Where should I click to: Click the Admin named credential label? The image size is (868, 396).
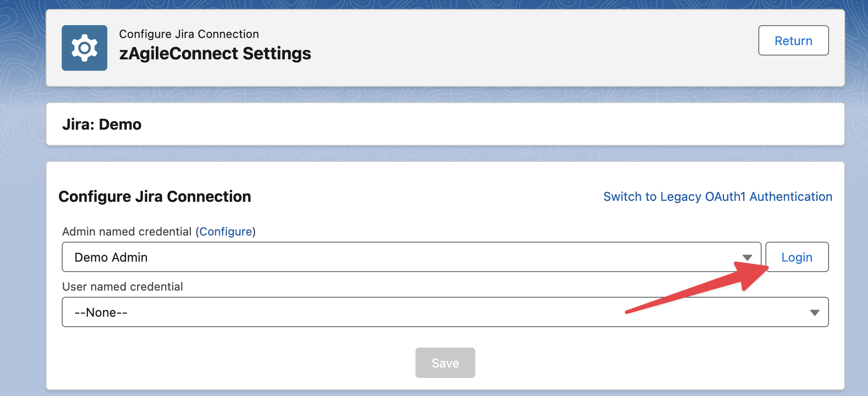[x=127, y=232]
